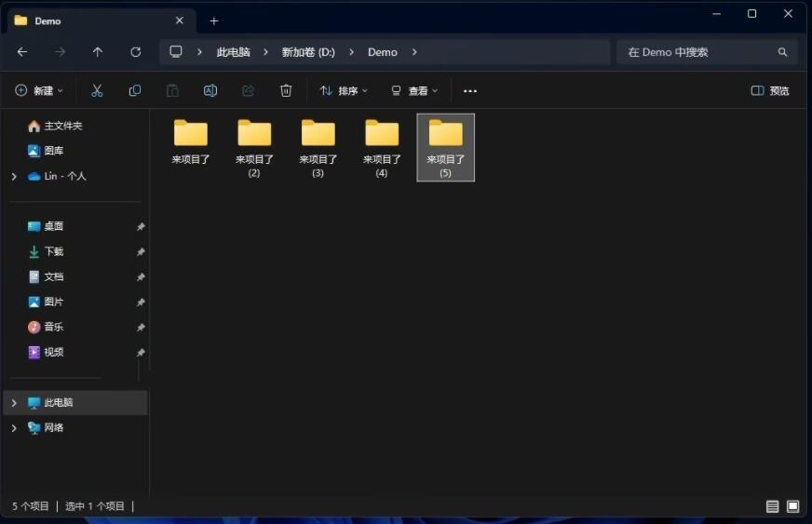Open a new tab with plus button
812x524 pixels.
214,20
